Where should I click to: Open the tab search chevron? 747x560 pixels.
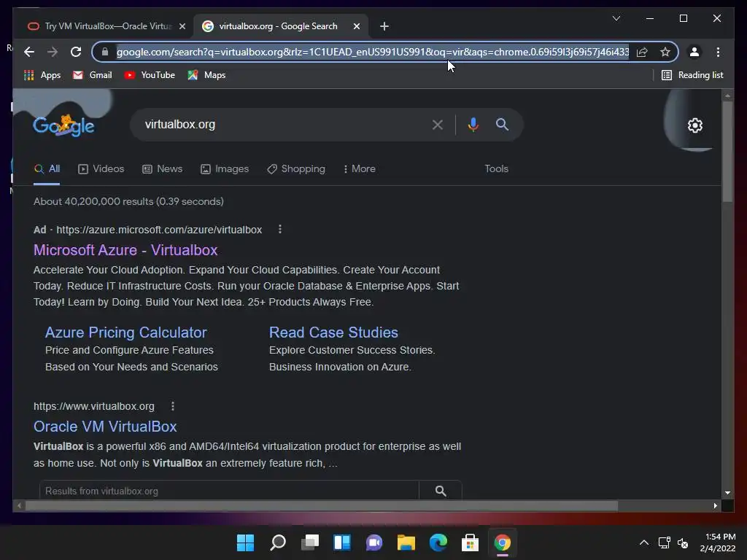pos(616,18)
